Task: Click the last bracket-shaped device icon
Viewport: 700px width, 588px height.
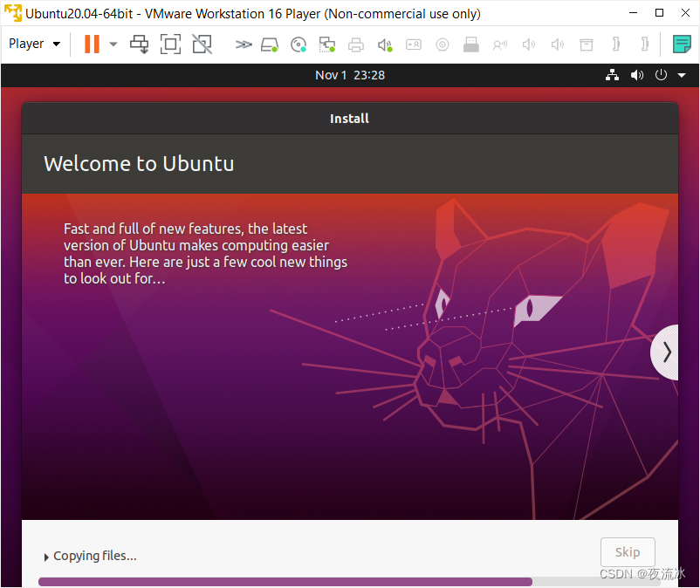Action: [x=645, y=44]
